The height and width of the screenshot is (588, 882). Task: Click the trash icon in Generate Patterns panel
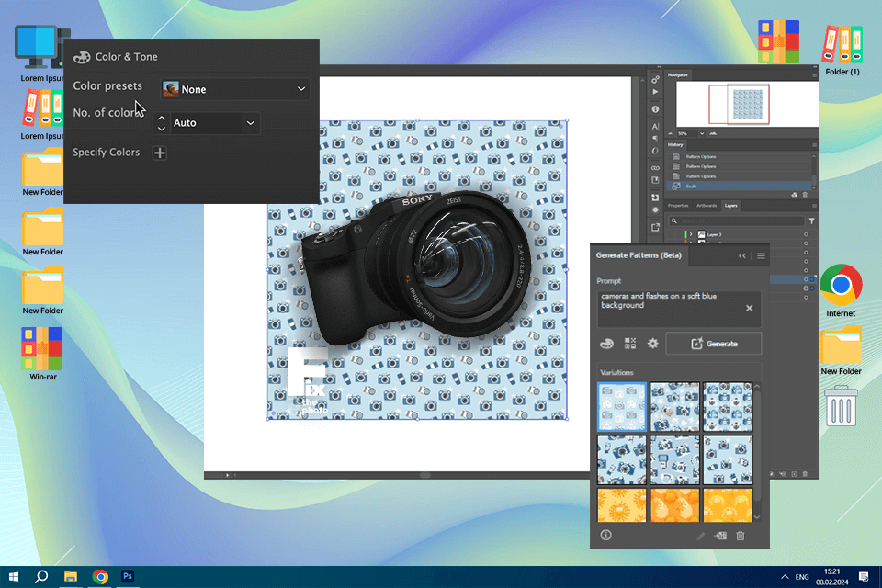click(x=741, y=536)
